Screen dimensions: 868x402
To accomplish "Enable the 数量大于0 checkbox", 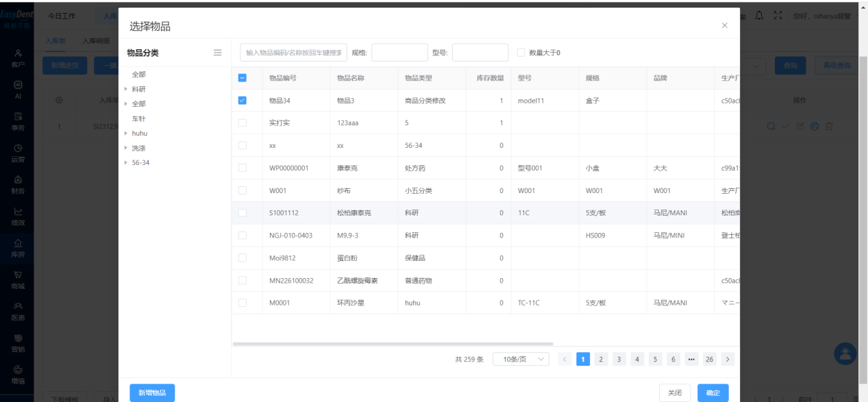I will tap(521, 53).
